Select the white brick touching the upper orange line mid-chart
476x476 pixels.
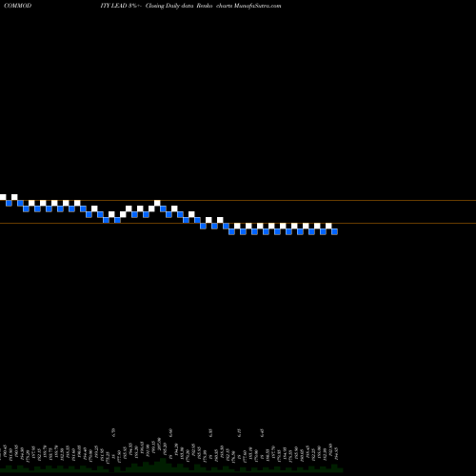(x=157, y=203)
